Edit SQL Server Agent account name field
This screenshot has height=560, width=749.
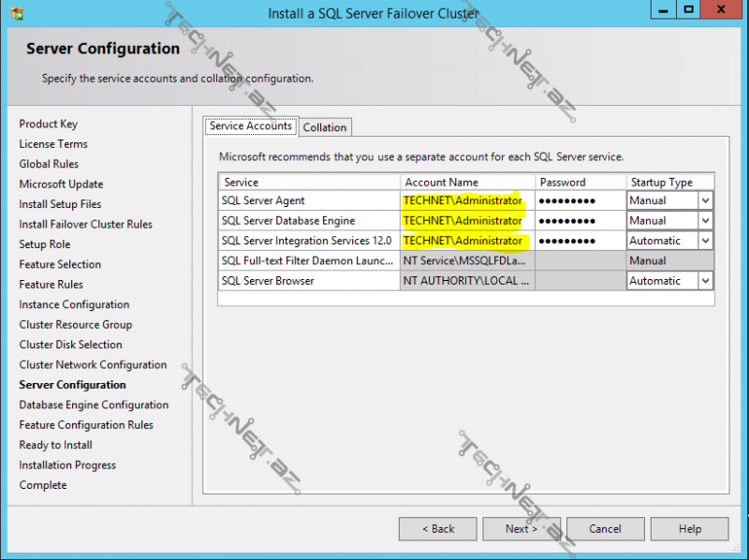tap(466, 200)
